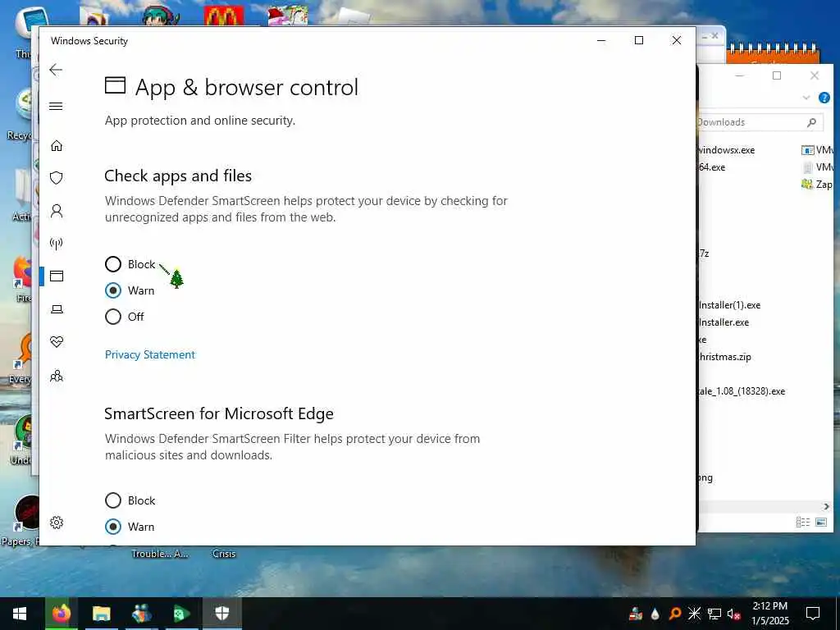Open Family options people icon
The width and height of the screenshot is (840, 630).
[57, 376]
